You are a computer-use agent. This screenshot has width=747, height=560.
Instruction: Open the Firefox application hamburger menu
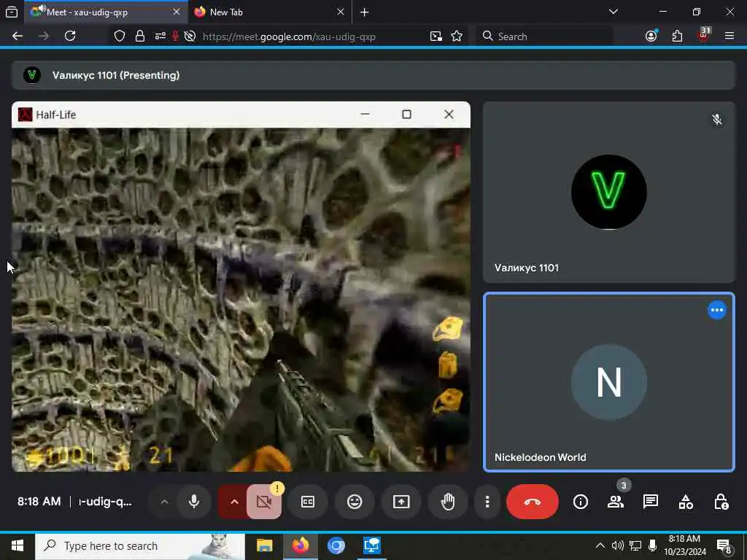[729, 36]
